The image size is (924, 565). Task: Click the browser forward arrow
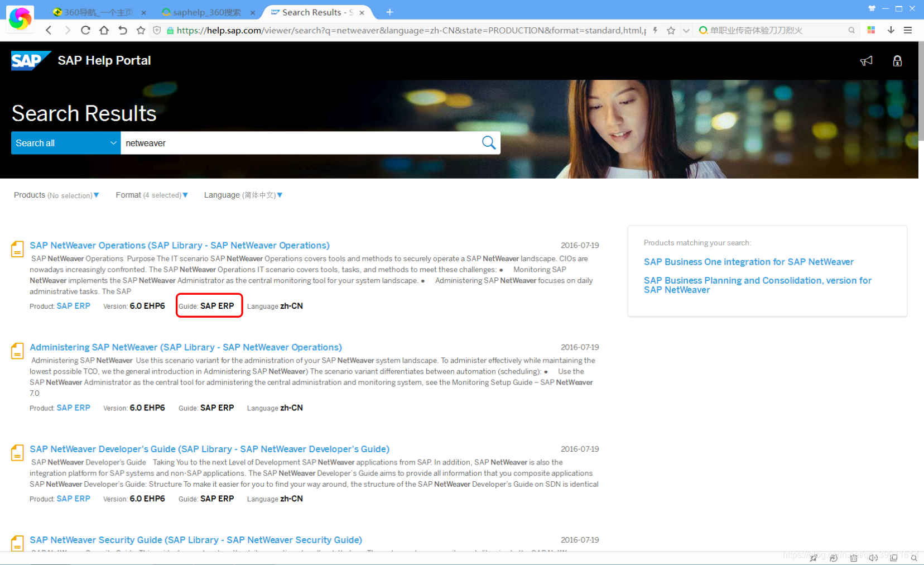pos(68,30)
